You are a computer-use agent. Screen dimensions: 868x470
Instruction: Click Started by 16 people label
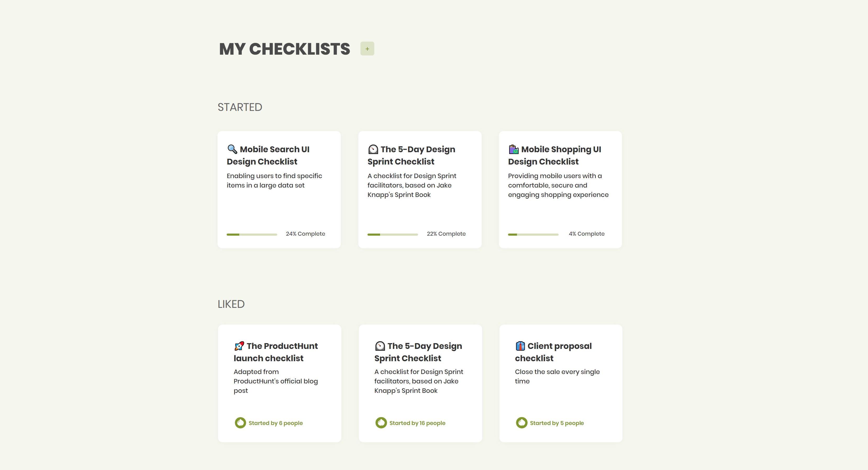417,423
